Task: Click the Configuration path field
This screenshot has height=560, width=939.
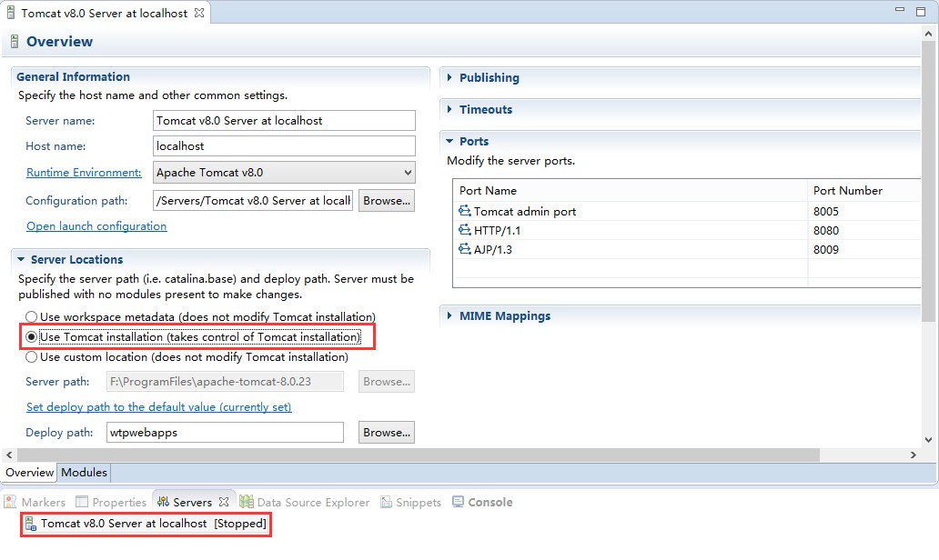Action: coord(253,200)
